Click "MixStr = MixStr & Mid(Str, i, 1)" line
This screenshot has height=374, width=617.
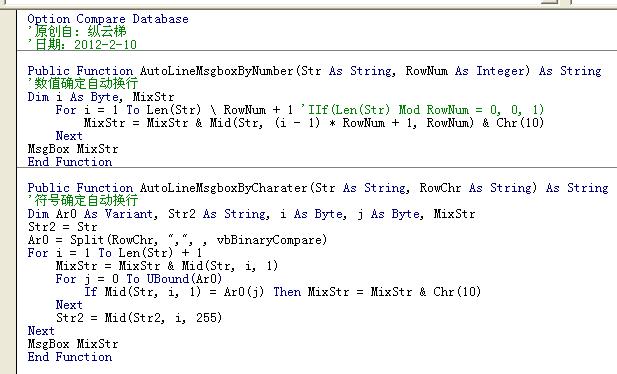pyautogui.click(x=167, y=266)
